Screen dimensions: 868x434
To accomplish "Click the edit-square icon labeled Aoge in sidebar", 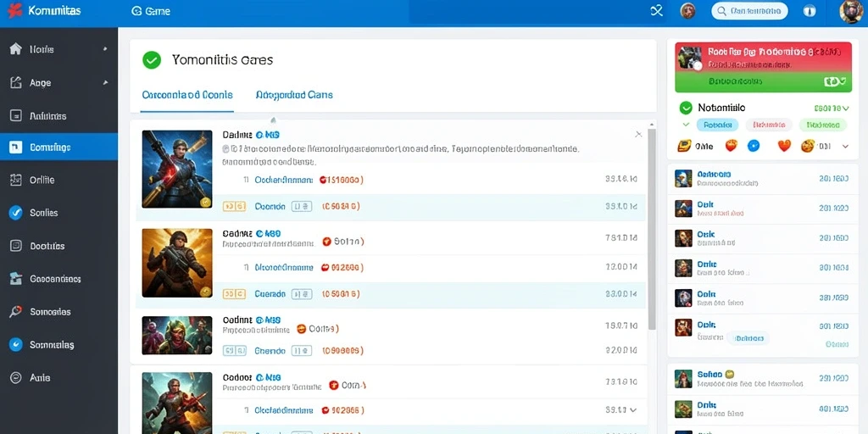I will tap(15, 82).
